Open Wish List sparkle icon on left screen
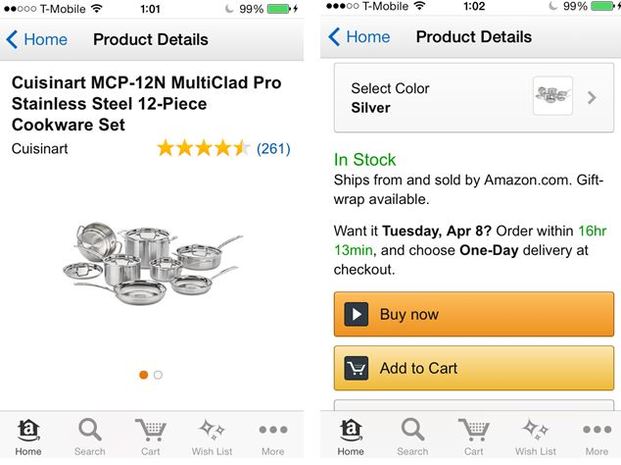This screenshot has height=465, width=621. pyautogui.click(x=211, y=431)
